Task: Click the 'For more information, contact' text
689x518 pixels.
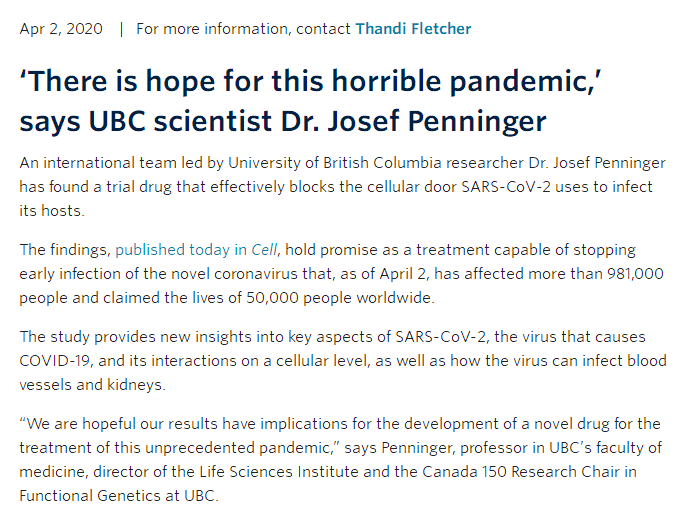Action: [x=243, y=29]
